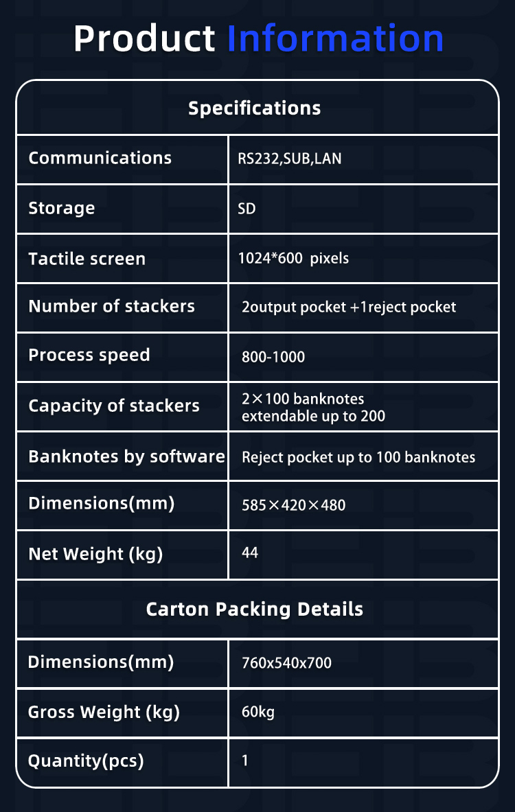Click the Storage row label
The width and height of the screenshot is (515, 812).
pyautogui.click(x=62, y=208)
